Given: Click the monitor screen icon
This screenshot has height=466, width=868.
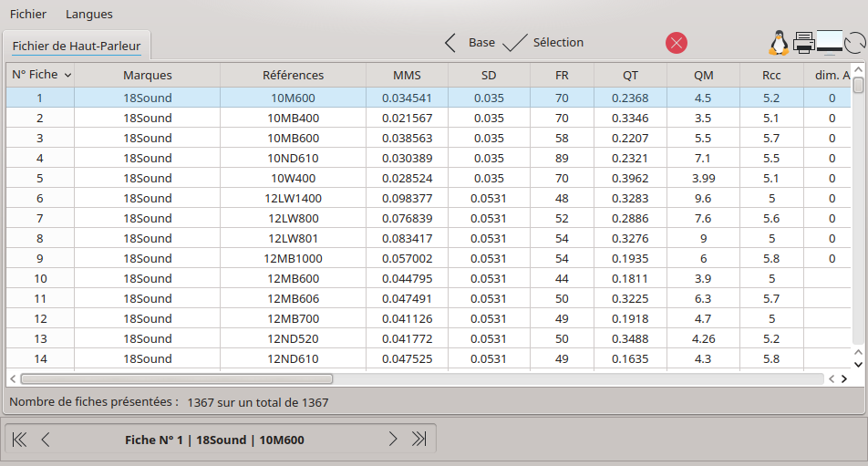Looking at the screenshot, I should [830, 43].
